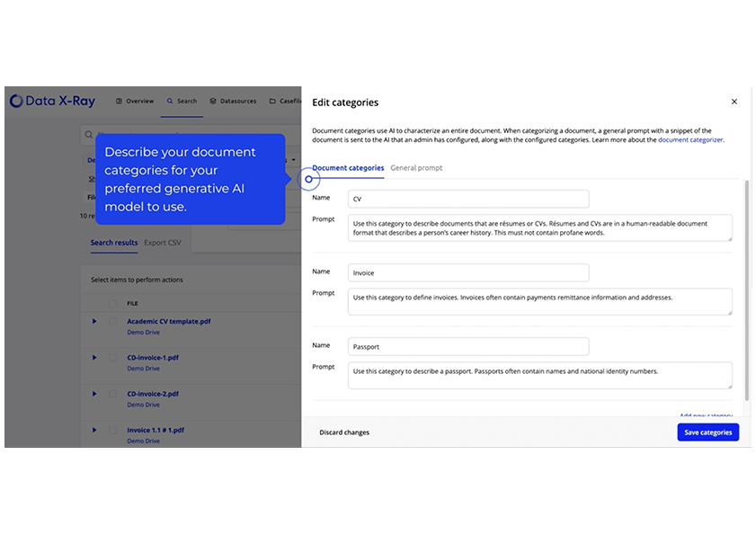Screen dimensions: 756x534
Task: Switch to General prompt tab
Action: [416, 168]
